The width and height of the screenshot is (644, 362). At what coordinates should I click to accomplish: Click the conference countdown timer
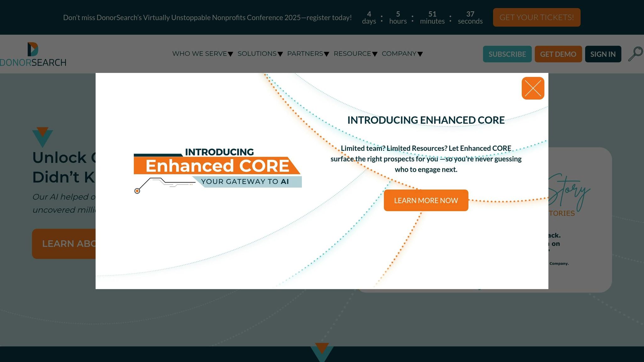[x=422, y=18]
